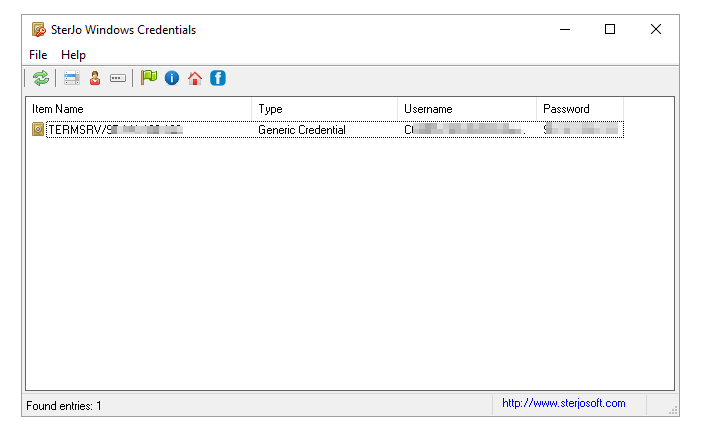Close the SterJo Windows Credentials window
The image size is (714, 443).
656,30
